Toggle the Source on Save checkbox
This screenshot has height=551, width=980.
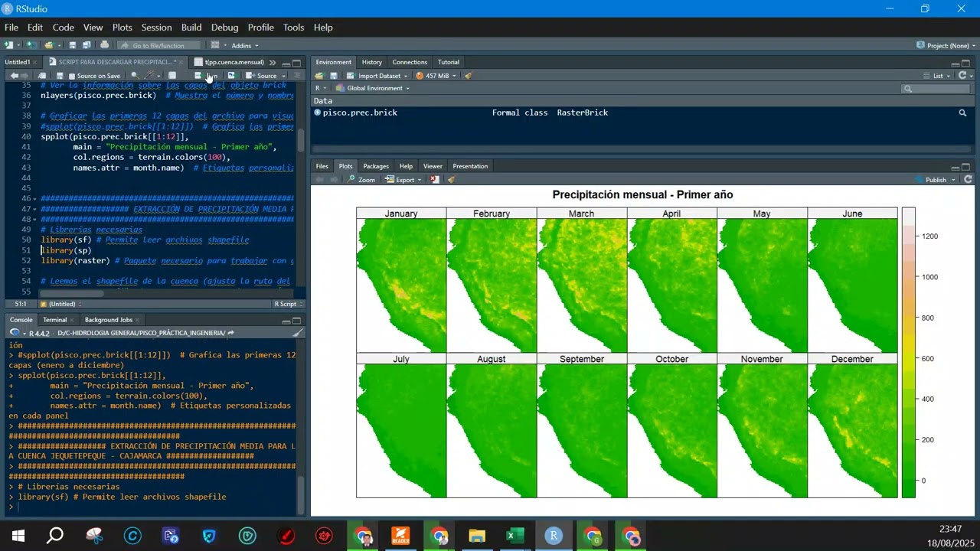click(72, 76)
